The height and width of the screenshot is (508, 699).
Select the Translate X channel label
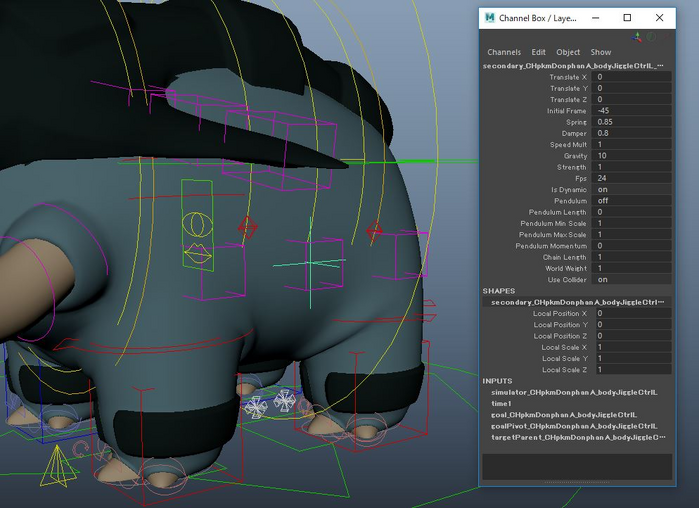click(568, 77)
